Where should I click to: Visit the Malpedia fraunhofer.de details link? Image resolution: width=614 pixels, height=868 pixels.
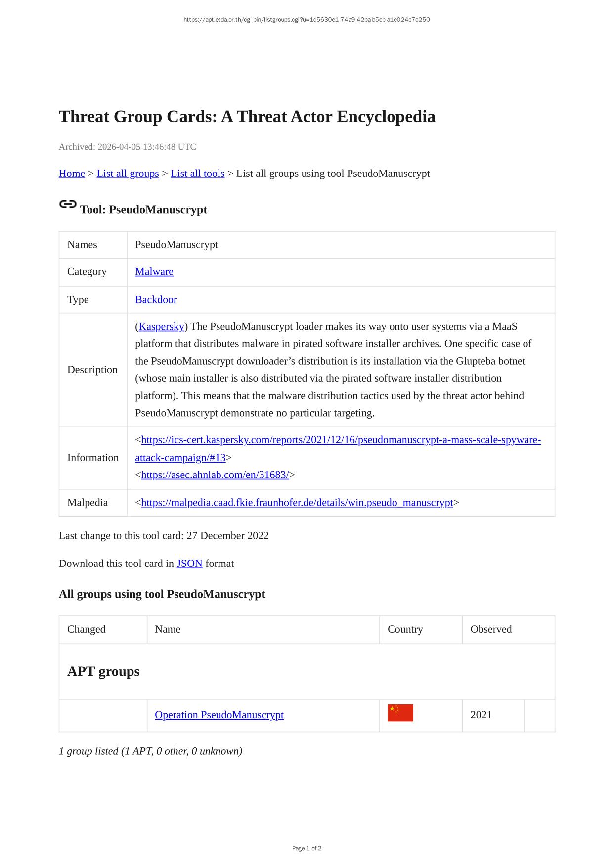(297, 502)
